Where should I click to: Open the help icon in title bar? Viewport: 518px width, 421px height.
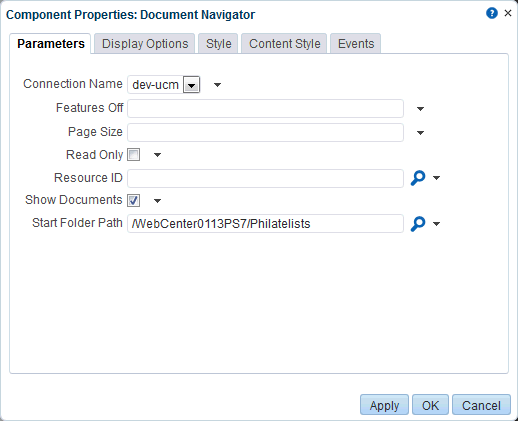point(492,13)
